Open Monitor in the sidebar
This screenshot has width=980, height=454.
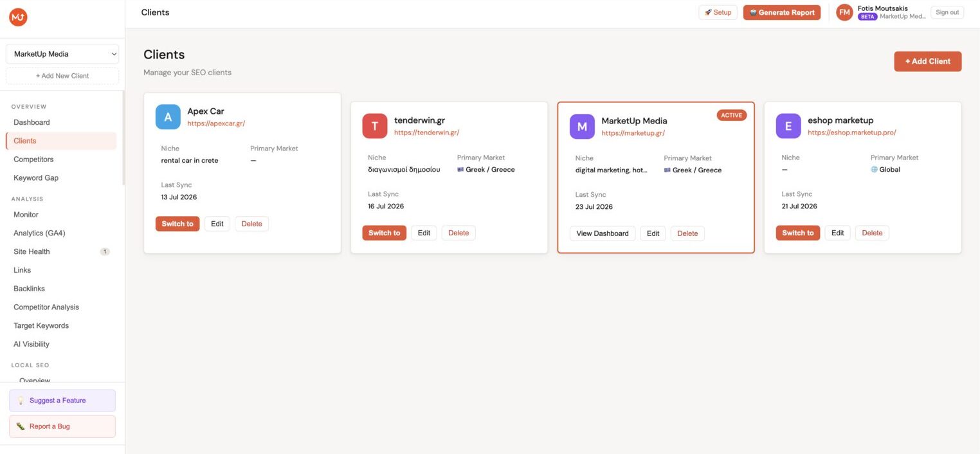pos(61,215)
